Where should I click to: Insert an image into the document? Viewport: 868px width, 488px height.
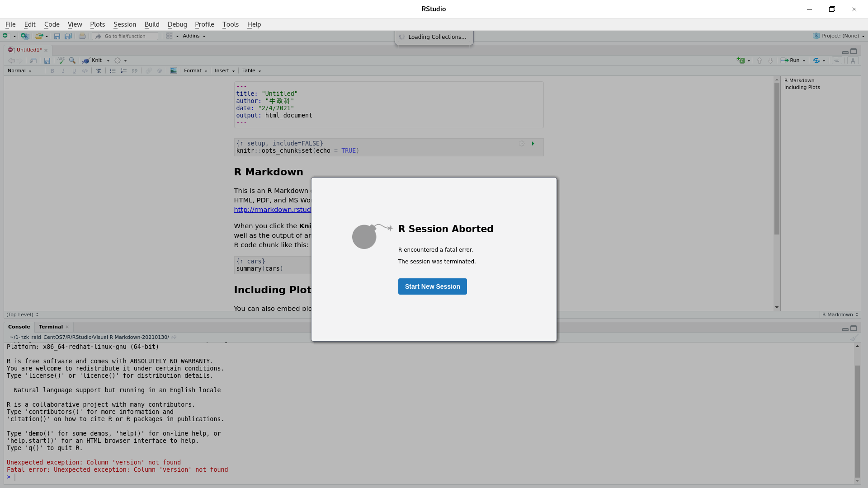[x=174, y=70]
